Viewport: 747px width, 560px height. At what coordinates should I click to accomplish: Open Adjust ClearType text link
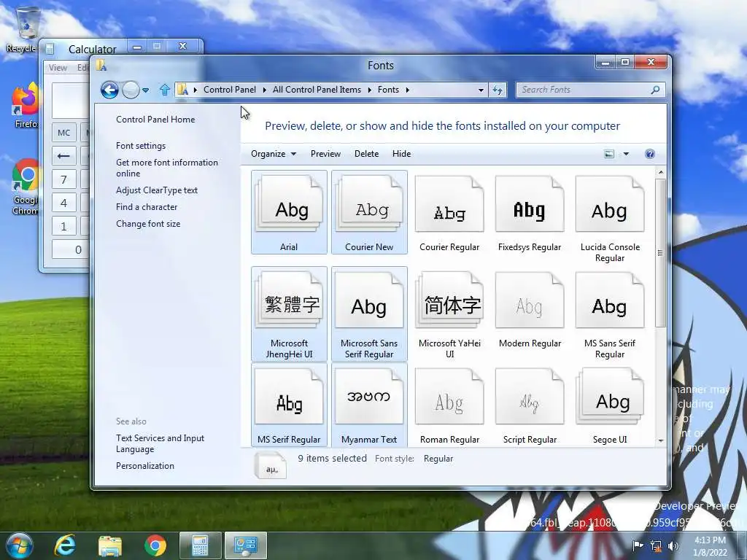pyautogui.click(x=157, y=190)
